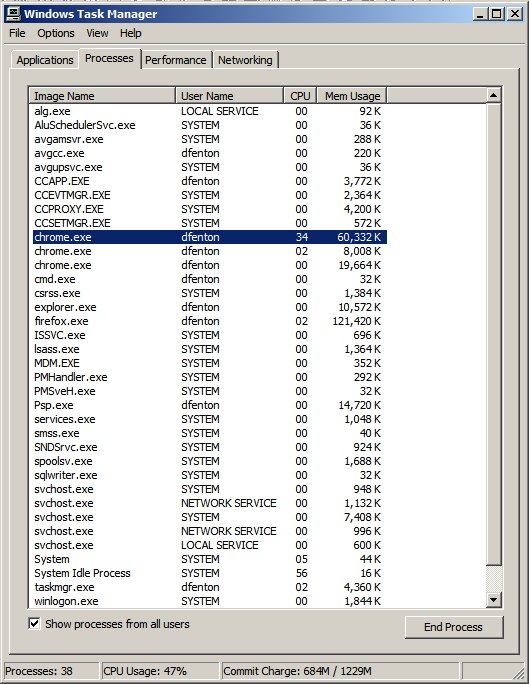The height and width of the screenshot is (684, 529).
Task: Select the MDM.EXE process
Action: (210, 363)
